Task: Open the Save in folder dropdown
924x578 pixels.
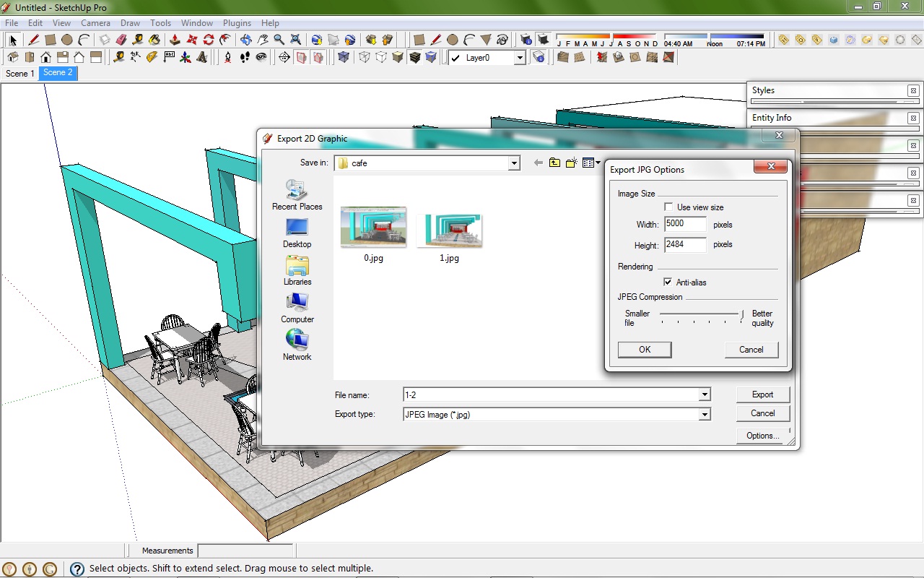Action: point(515,163)
